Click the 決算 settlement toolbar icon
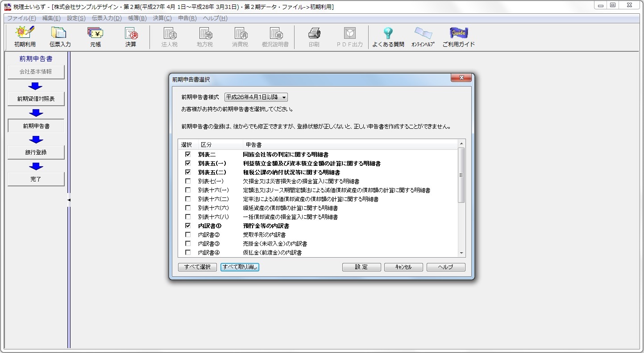 point(130,37)
